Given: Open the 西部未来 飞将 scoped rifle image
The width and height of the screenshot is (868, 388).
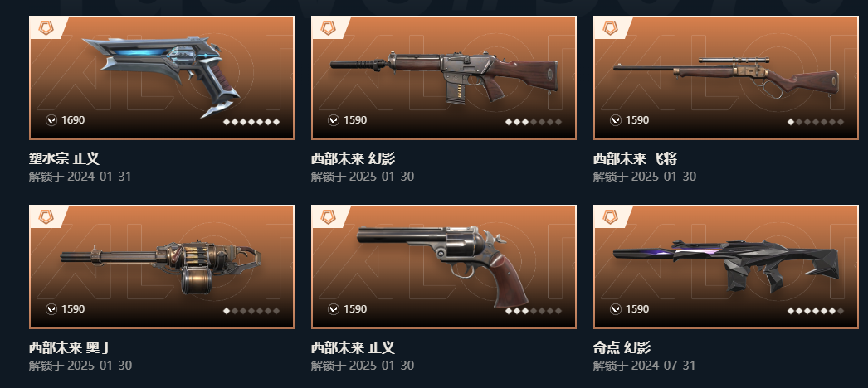Looking at the screenshot, I should click(x=726, y=77).
